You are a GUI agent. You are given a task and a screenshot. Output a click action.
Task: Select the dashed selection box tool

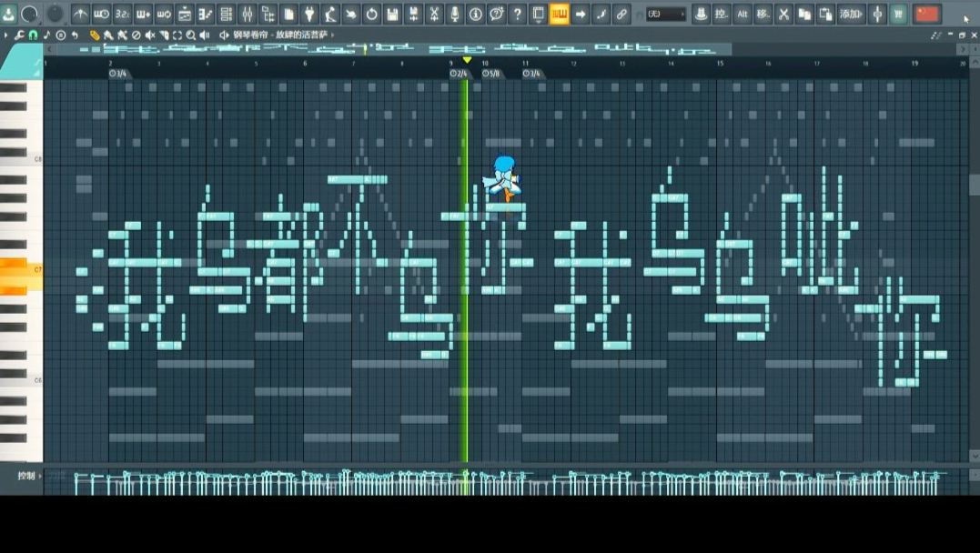pyautogui.click(x=177, y=35)
